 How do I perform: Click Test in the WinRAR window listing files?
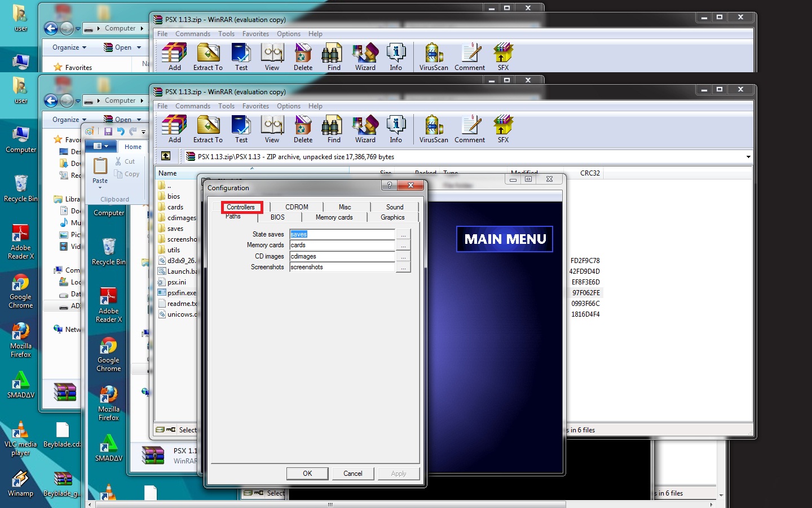(241, 129)
